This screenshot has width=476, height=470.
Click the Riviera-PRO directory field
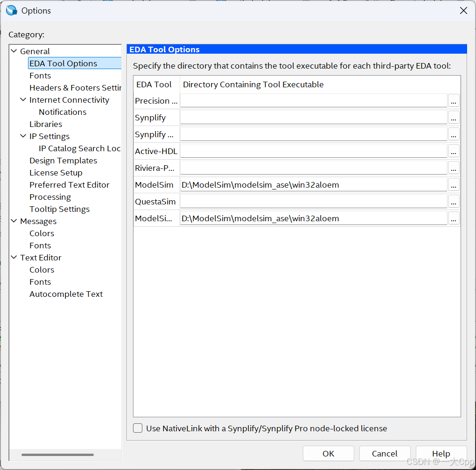coord(314,168)
